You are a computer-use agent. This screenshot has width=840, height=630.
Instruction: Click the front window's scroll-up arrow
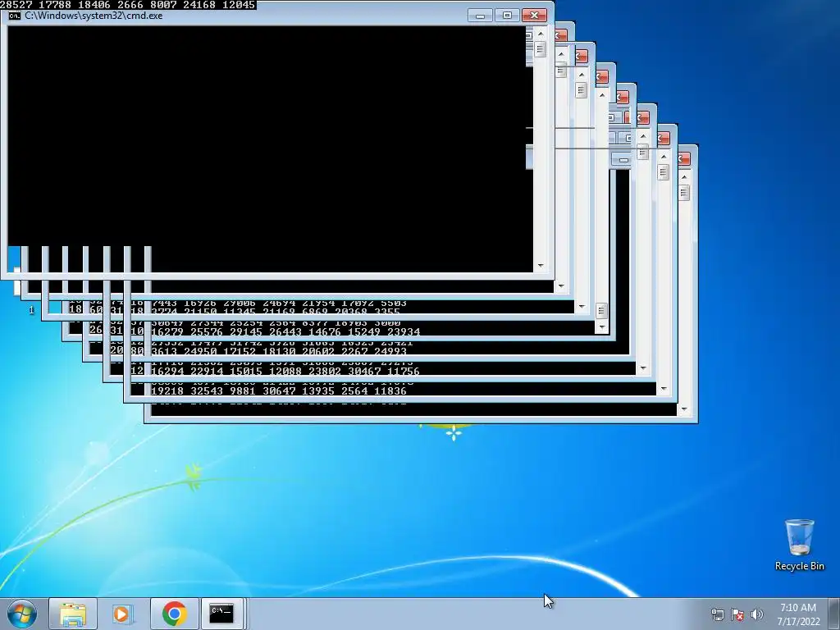point(541,33)
